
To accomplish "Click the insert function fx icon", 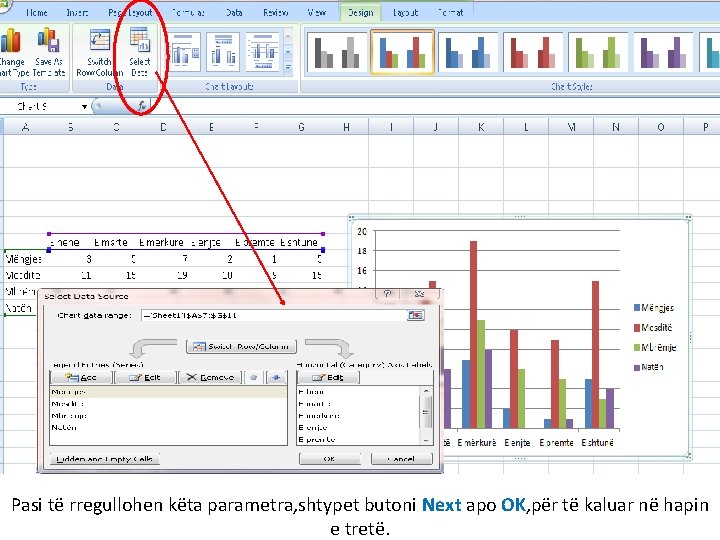I will tap(142, 106).
